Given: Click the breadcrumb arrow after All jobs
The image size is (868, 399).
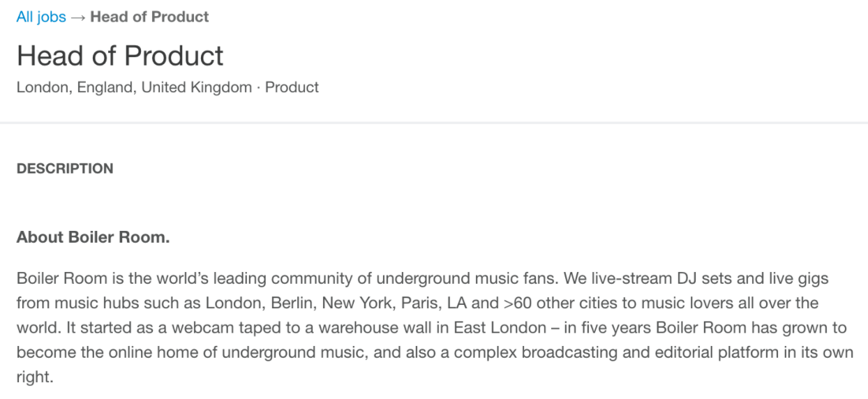Looking at the screenshot, I should pos(77,17).
